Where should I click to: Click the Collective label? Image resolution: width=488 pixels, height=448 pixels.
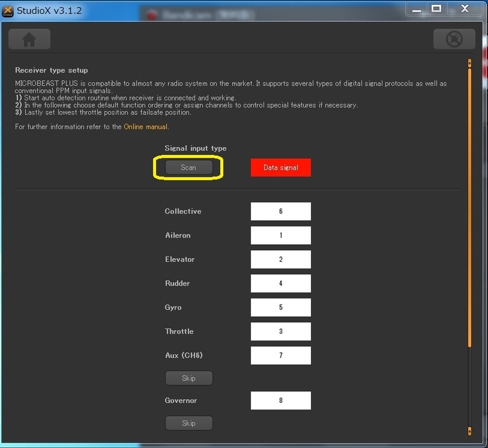coord(183,211)
